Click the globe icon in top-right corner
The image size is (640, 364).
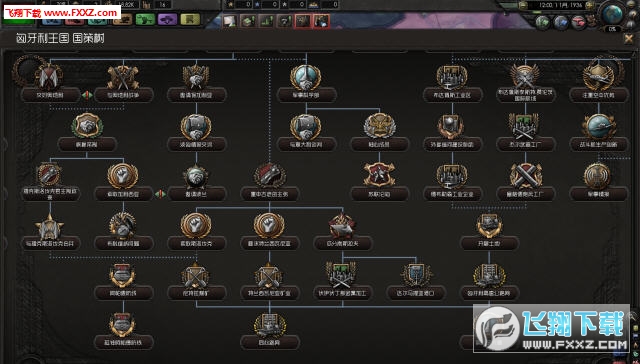pyautogui.click(x=612, y=14)
